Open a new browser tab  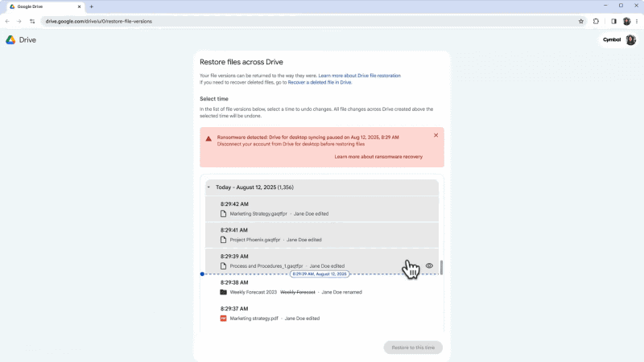pyautogui.click(x=91, y=6)
